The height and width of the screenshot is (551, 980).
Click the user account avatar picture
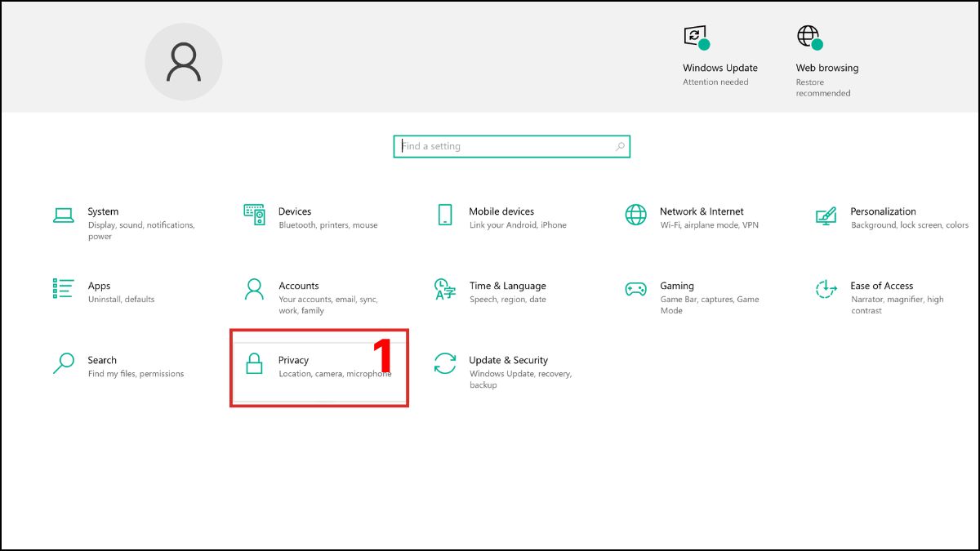(184, 62)
